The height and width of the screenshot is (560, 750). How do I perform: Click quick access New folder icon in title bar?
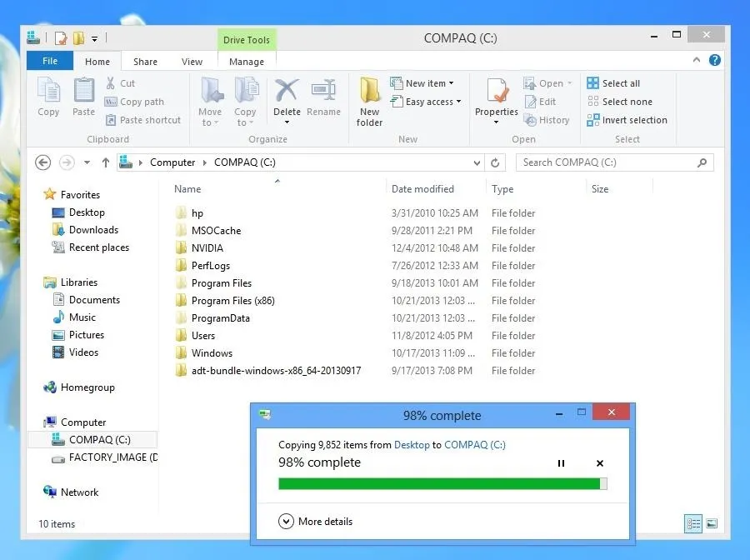(x=78, y=37)
